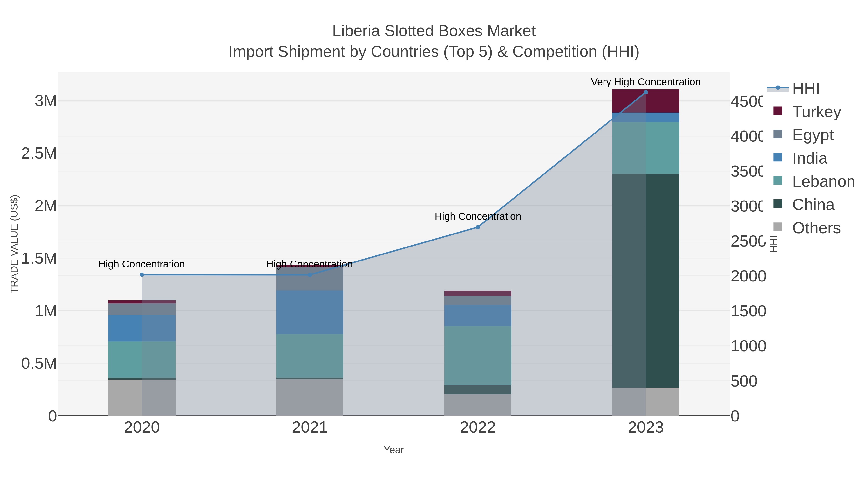Click the 1.5M tick on the left axis

[x=39, y=258]
